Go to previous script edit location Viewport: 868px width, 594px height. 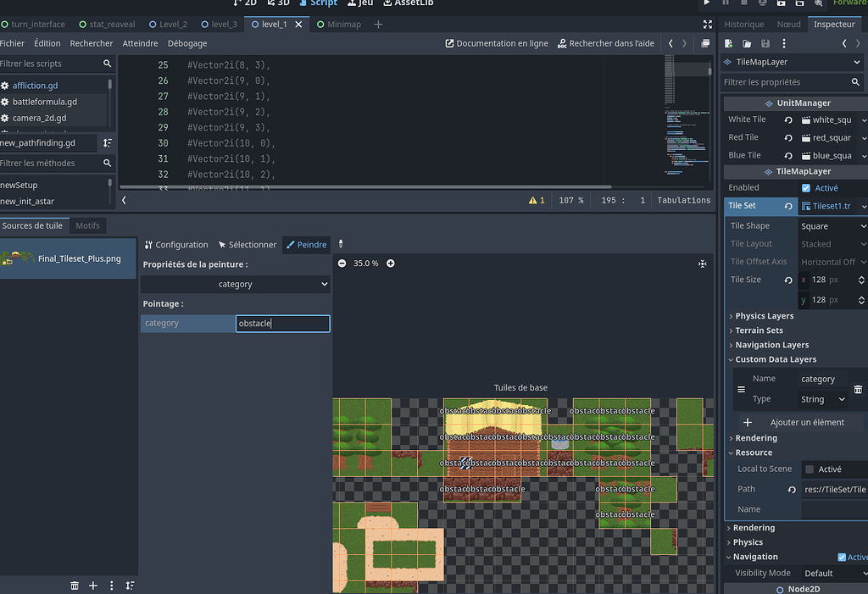(671, 43)
